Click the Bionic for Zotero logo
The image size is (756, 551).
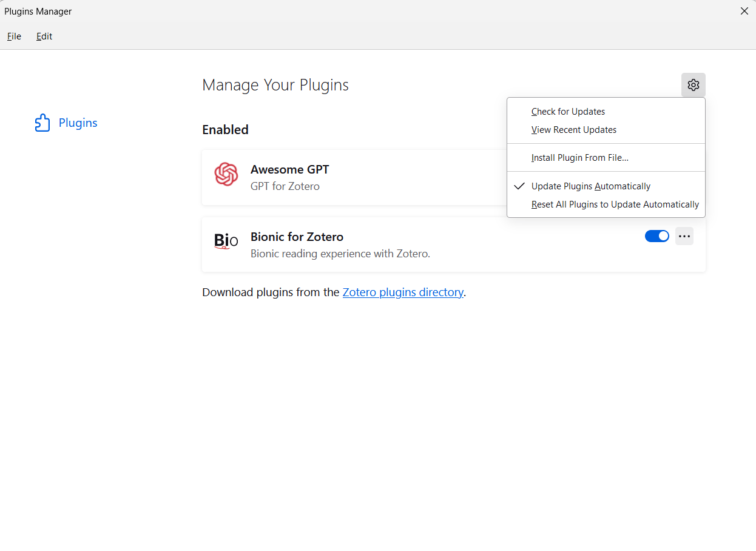(x=226, y=242)
